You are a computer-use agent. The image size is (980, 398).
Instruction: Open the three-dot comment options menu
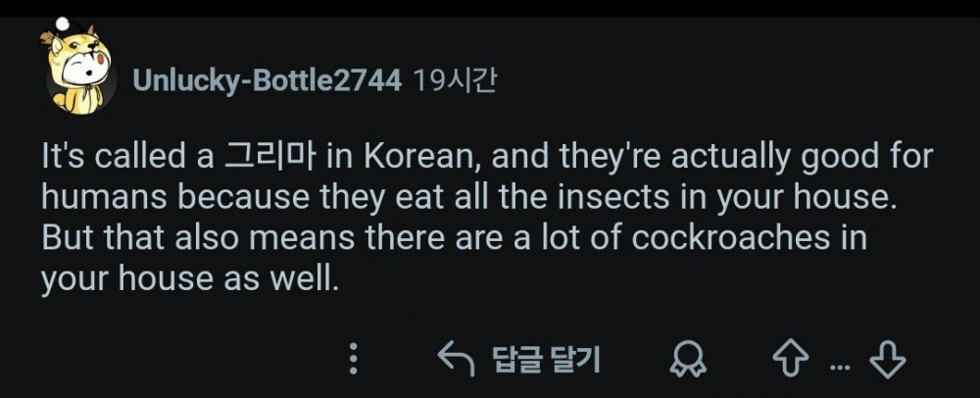click(354, 360)
